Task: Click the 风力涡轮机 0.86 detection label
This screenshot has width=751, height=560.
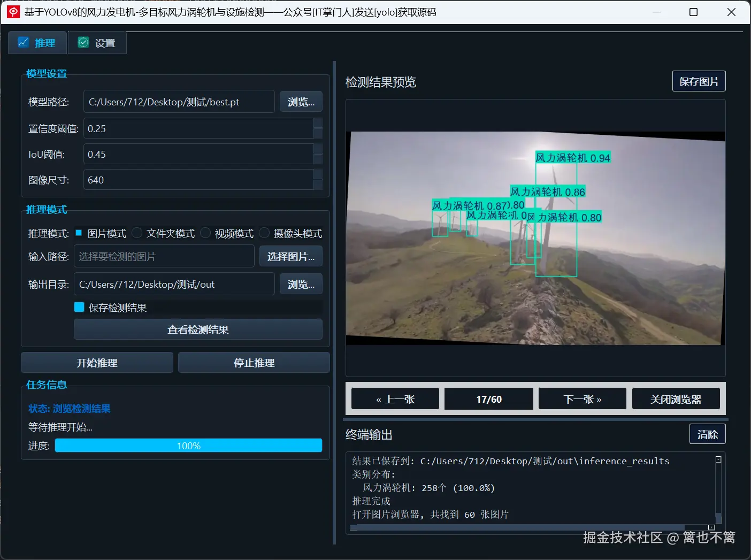Action: click(548, 192)
